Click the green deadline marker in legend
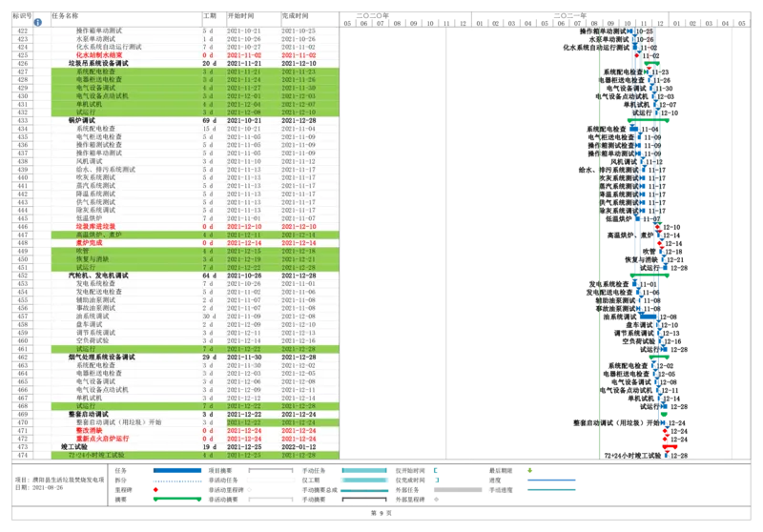 [x=530, y=470]
